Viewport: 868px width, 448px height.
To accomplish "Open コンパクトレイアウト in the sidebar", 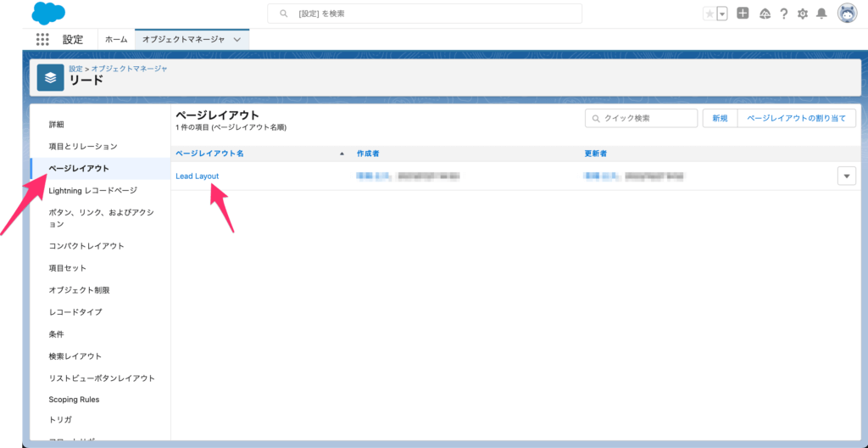I will pyautogui.click(x=86, y=245).
